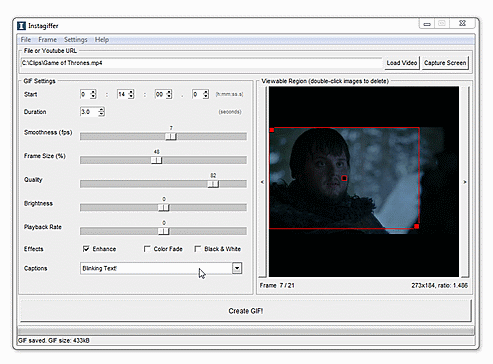Click the Create GIF! button

(x=246, y=311)
